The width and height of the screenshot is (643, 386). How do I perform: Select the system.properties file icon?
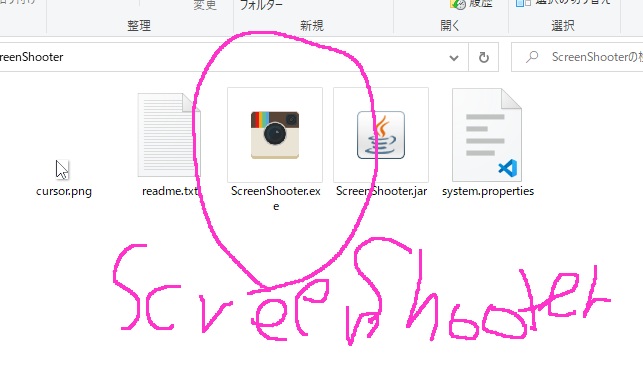(487, 135)
